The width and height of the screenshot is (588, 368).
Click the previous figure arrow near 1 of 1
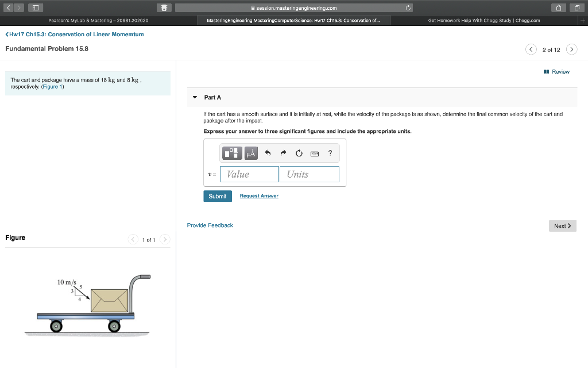[x=133, y=240]
